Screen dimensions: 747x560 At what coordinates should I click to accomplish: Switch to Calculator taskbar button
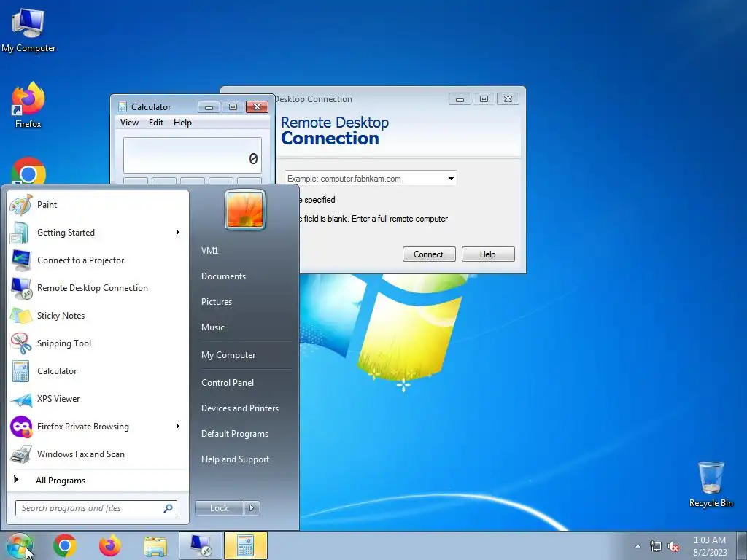click(x=246, y=545)
